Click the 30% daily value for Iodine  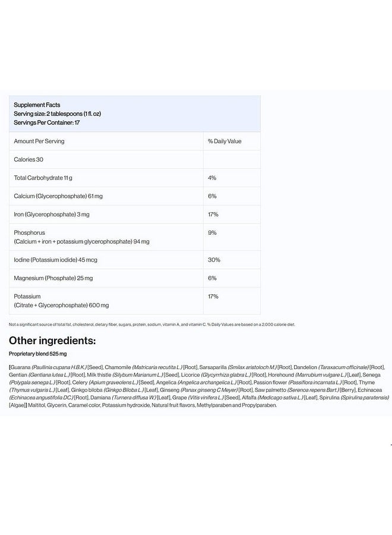(x=214, y=260)
